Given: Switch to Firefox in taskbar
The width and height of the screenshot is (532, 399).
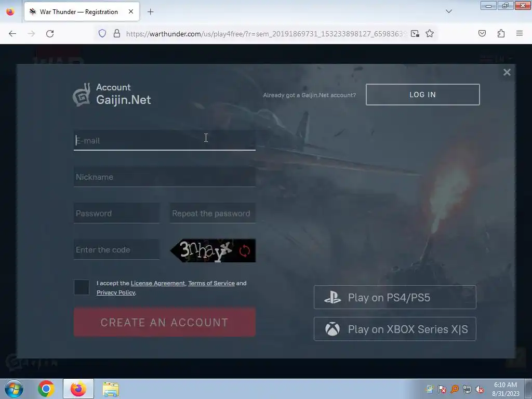Looking at the screenshot, I should (78, 389).
